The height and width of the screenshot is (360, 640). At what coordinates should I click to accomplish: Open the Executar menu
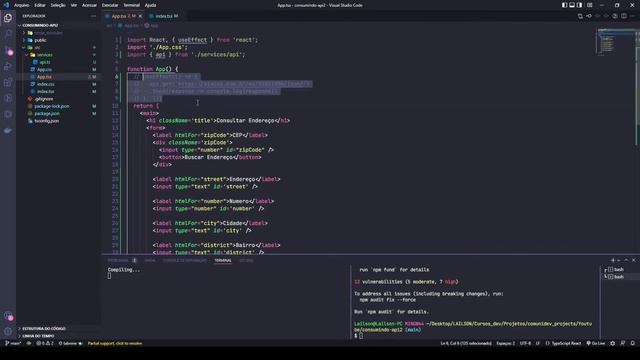(110, 5)
